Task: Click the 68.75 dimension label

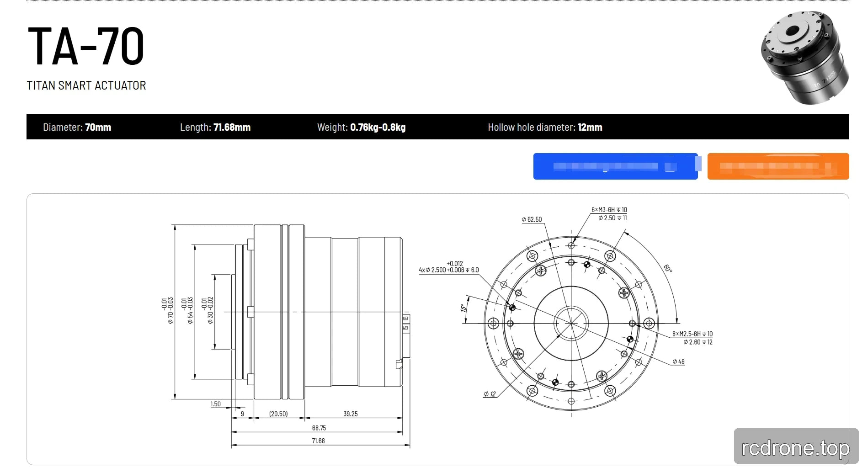Action: (x=319, y=428)
